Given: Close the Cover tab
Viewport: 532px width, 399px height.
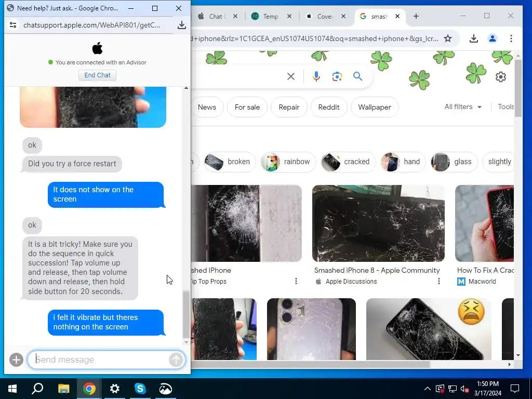Looking at the screenshot, I should [343, 16].
